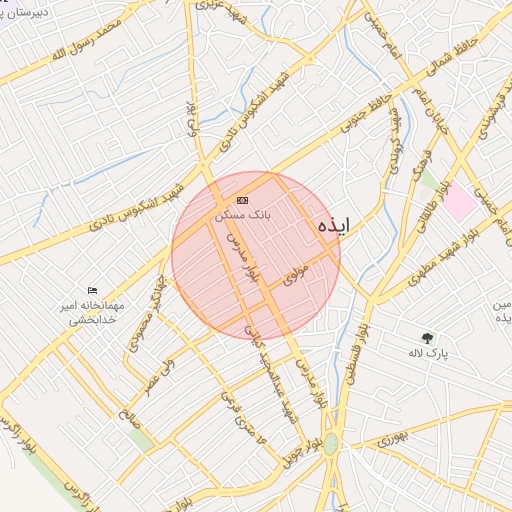Click the tree icon of پارک لاله
This screenshot has height=512, width=512.
point(427,338)
